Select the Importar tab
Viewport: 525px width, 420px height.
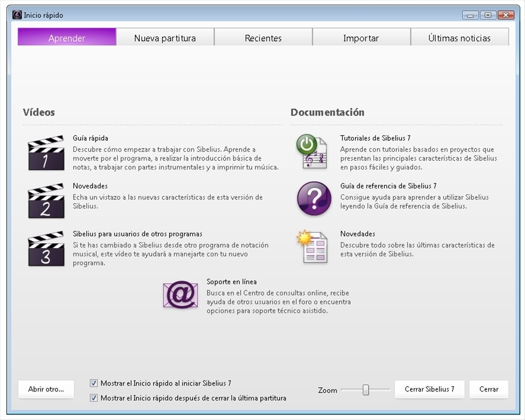click(x=361, y=37)
